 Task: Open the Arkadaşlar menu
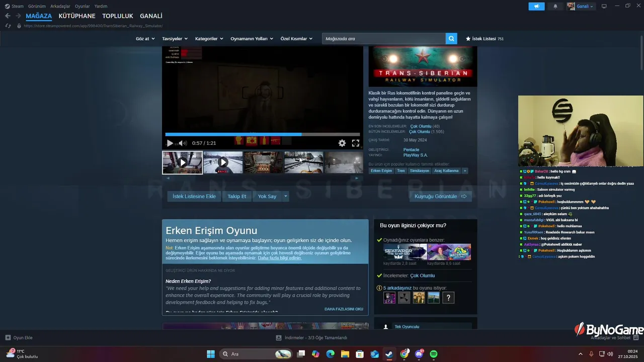[x=60, y=6]
